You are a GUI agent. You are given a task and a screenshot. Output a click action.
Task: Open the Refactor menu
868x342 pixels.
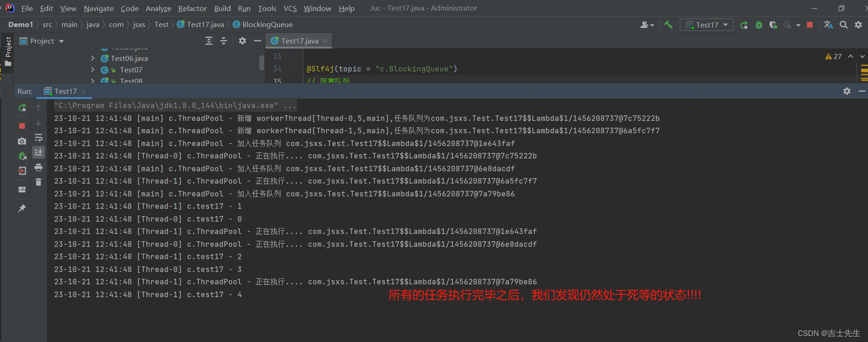tap(192, 8)
